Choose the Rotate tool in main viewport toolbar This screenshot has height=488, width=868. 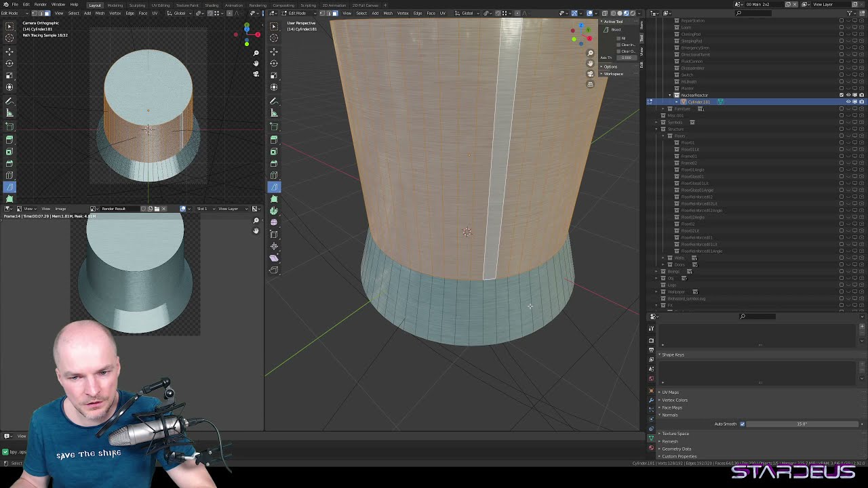[274, 63]
